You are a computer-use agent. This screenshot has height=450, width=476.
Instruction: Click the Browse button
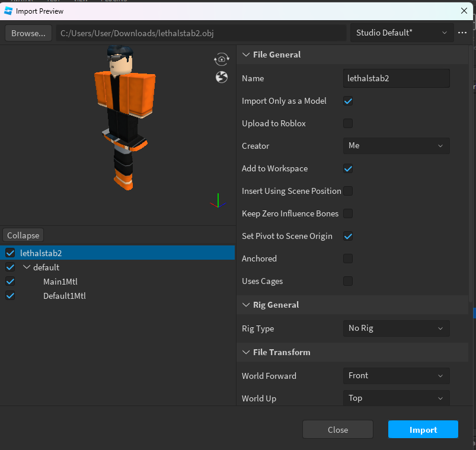(28, 33)
